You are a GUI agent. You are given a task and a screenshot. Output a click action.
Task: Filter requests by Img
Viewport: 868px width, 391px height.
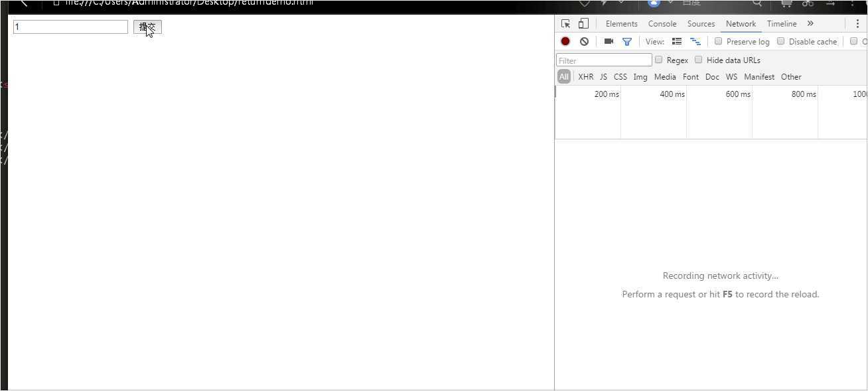pyautogui.click(x=640, y=77)
